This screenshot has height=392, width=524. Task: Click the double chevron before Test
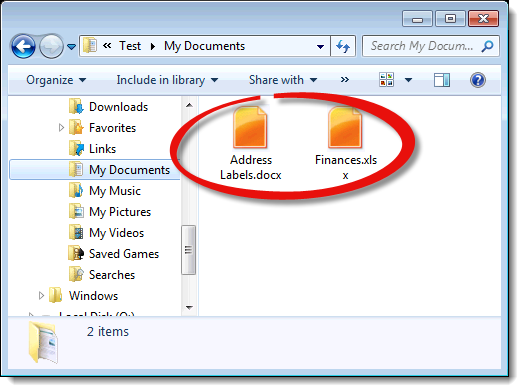[107, 45]
